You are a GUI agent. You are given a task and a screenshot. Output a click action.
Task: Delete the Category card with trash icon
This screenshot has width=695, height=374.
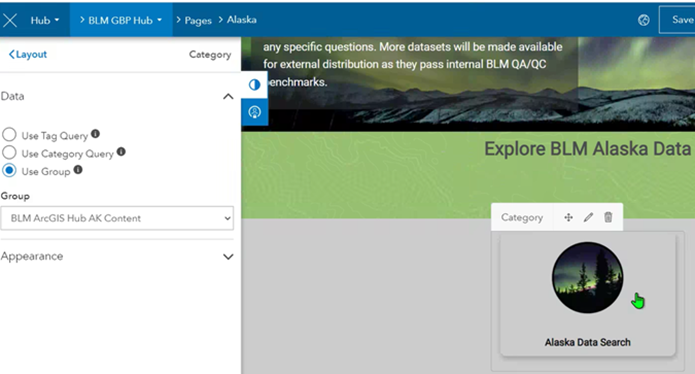(x=608, y=217)
